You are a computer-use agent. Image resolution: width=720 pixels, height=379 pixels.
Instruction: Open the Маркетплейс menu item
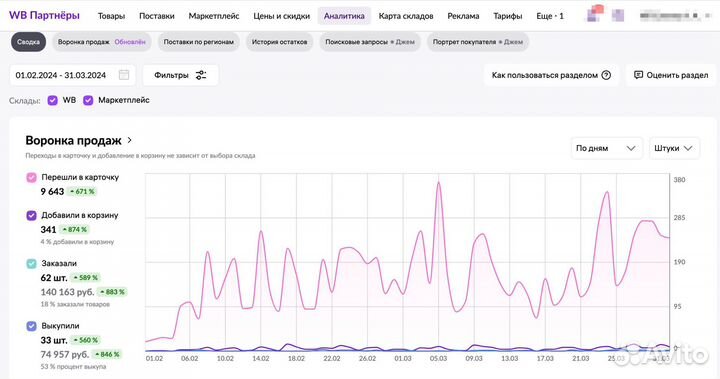[x=214, y=16]
